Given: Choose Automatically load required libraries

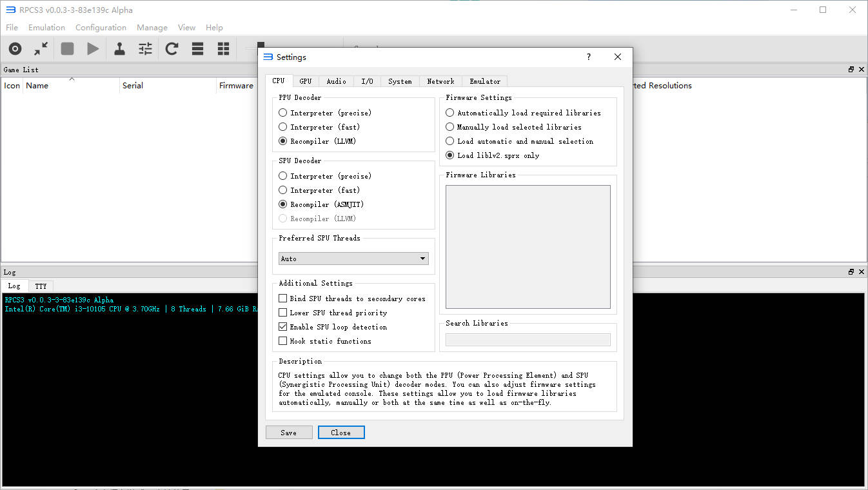Looking at the screenshot, I should (524, 113).
